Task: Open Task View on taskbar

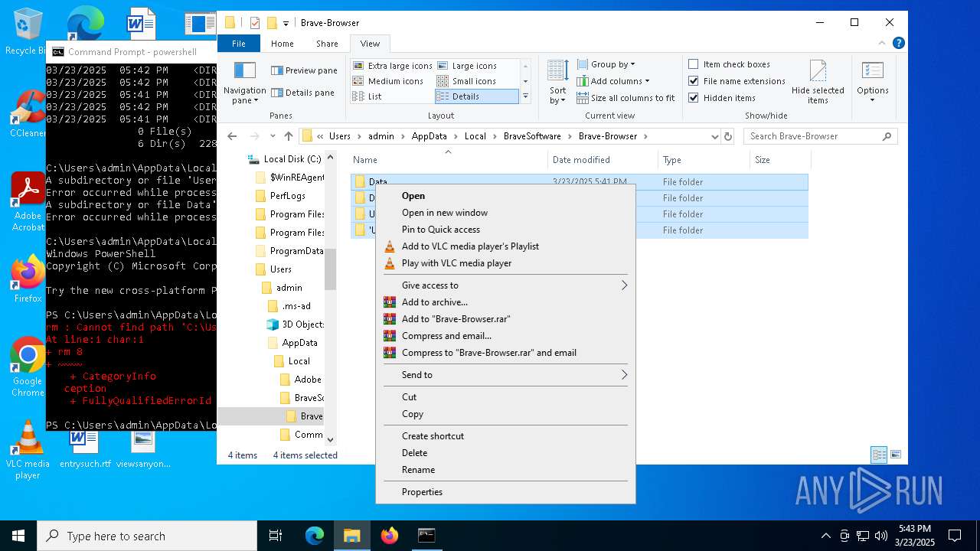Action: click(x=276, y=536)
